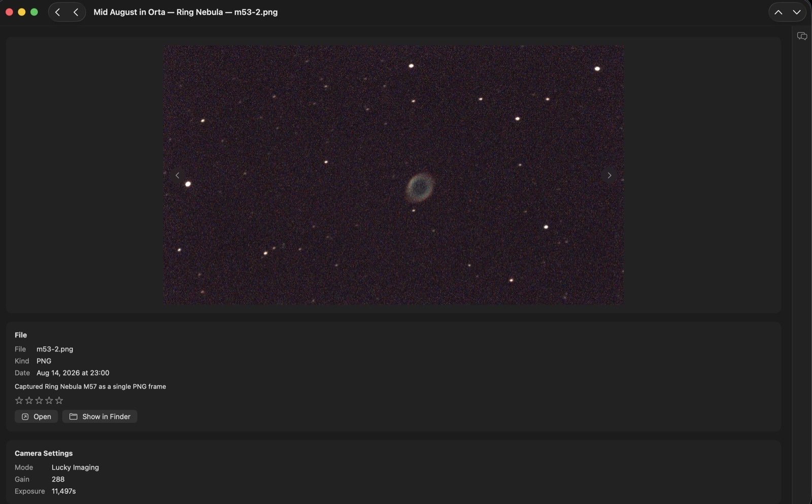Go to previous item with up chevron
812x504 pixels.
coord(778,12)
